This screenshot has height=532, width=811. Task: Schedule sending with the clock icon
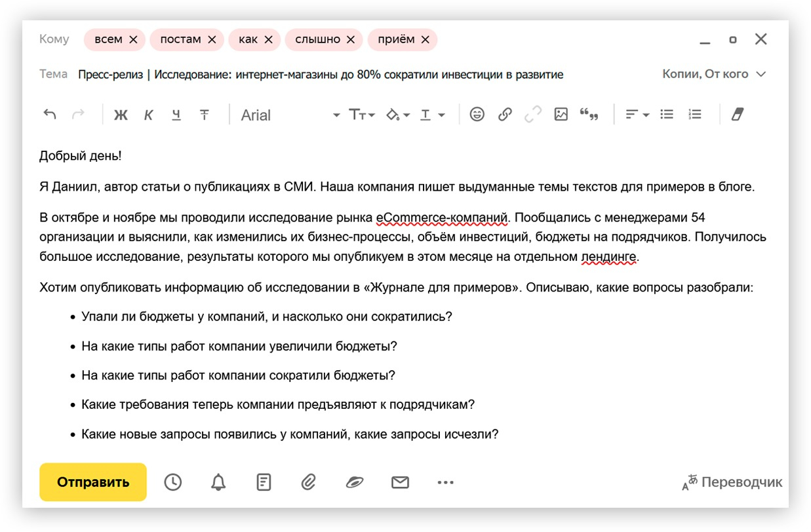click(x=173, y=483)
